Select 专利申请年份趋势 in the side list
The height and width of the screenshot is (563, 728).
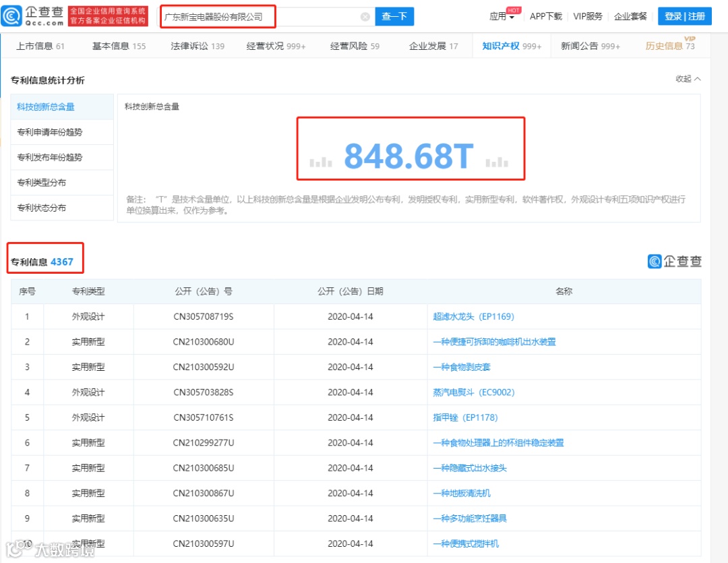click(62, 132)
